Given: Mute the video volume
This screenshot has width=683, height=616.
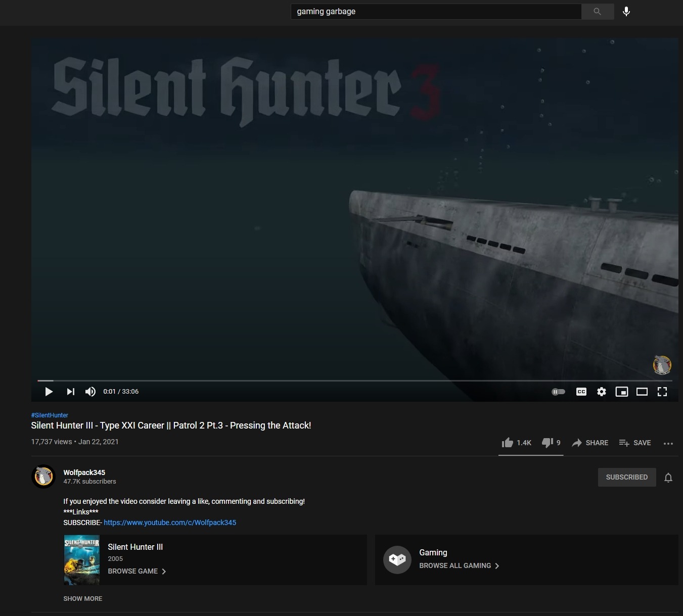Looking at the screenshot, I should 90,392.
